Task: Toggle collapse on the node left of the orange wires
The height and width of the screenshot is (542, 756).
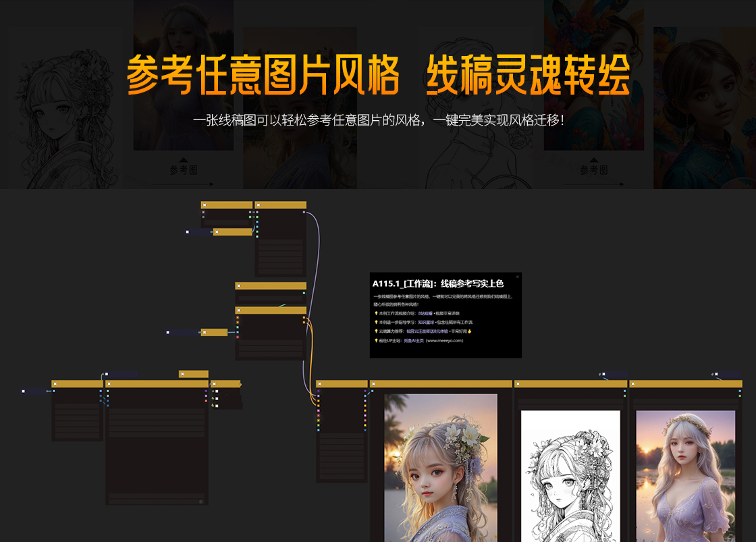Action: tap(238, 310)
